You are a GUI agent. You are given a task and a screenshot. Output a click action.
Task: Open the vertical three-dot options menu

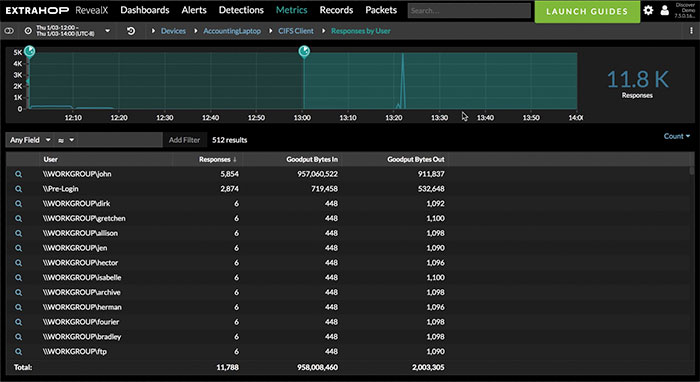pos(691,31)
